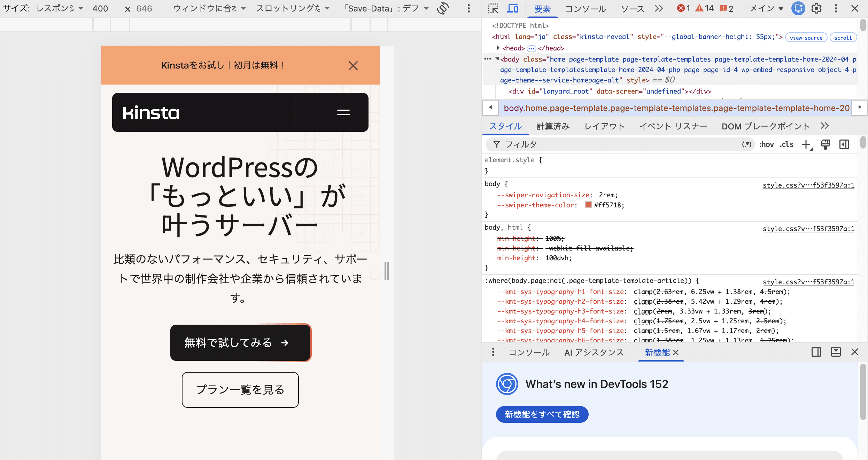
Task: Click the view-source badge
Action: (x=806, y=38)
